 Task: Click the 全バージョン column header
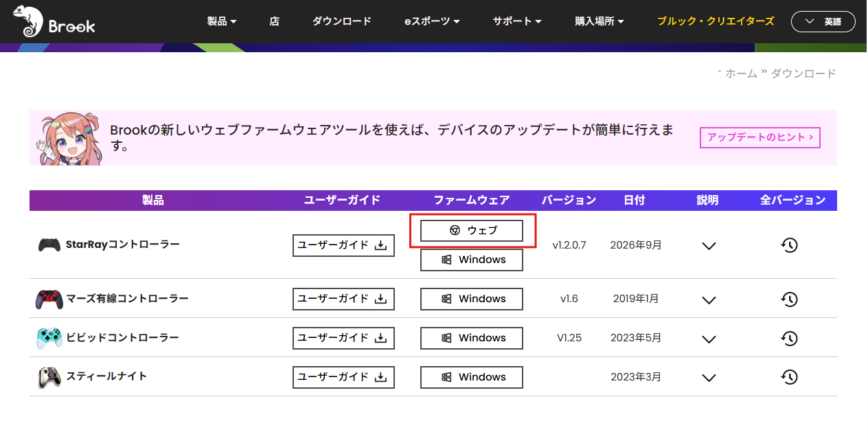(793, 201)
